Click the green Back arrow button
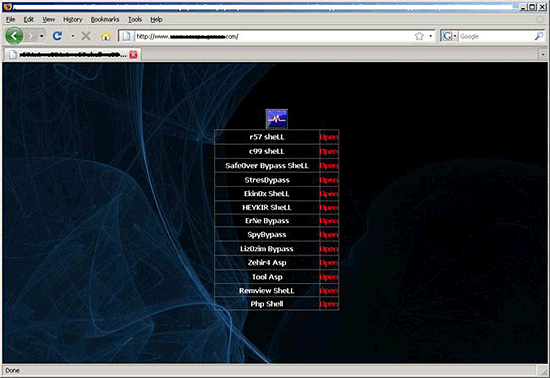The height and width of the screenshot is (378, 550). (14, 36)
